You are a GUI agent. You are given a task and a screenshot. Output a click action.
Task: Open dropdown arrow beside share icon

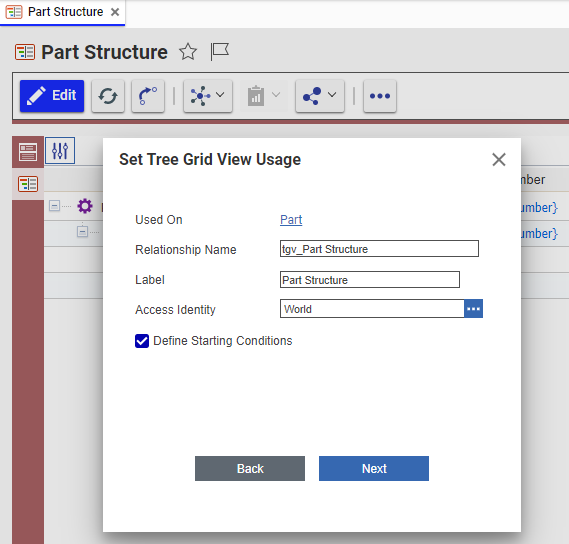click(x=332, y=95)
